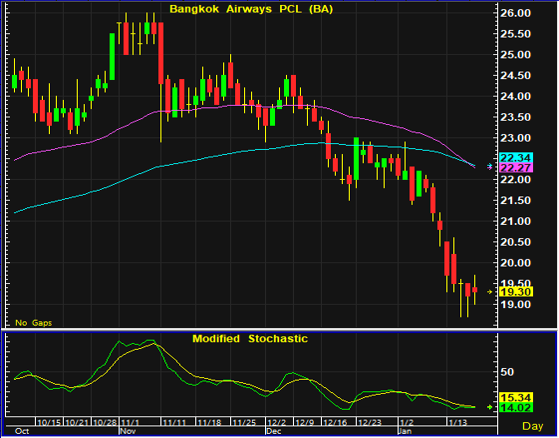Click the 12/23 date label
Viewport: 559px width, 438px height.
370,423
